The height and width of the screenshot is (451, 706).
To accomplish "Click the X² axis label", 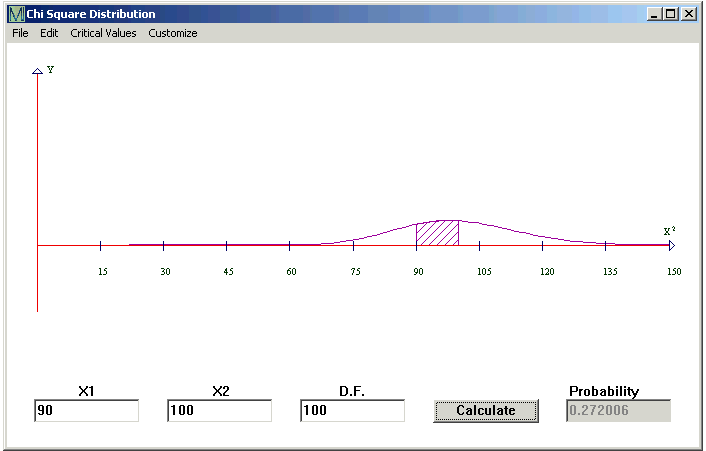I will [x=670, y=231].
